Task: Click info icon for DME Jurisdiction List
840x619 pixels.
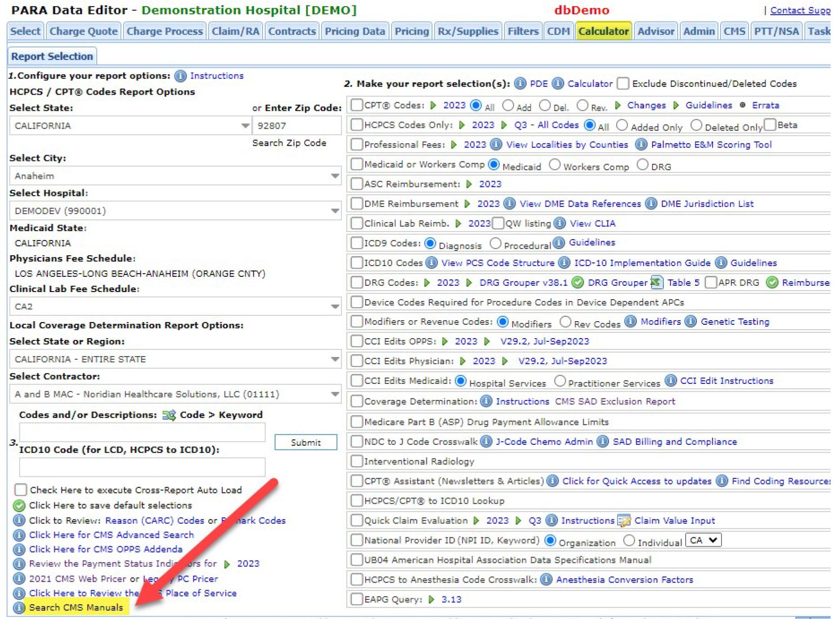Action: (651, 204)
